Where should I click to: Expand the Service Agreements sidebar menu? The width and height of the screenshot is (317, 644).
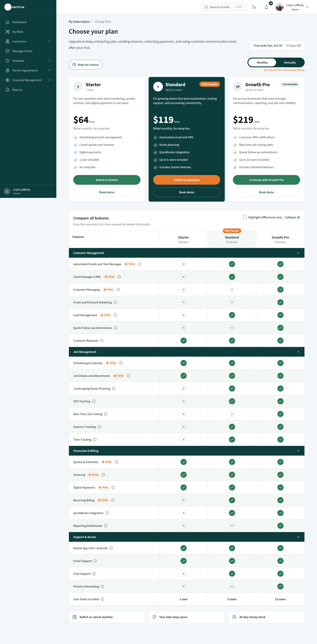coord(49,70)
